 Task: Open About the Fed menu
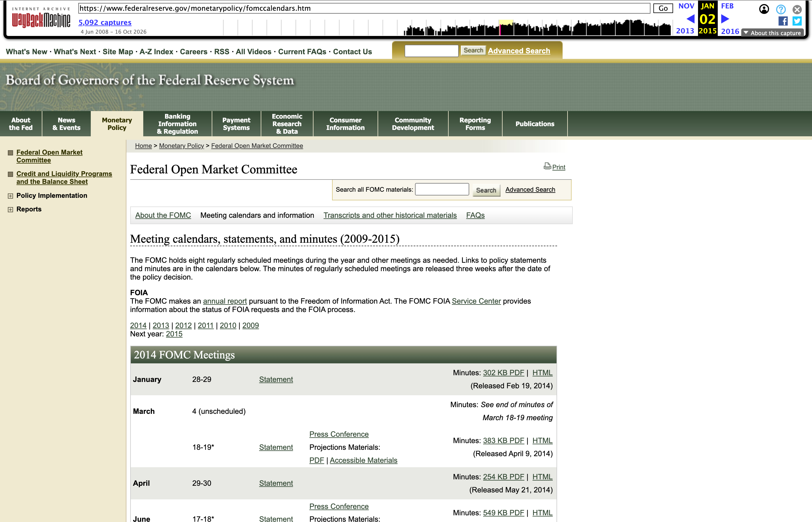[21, 124]
